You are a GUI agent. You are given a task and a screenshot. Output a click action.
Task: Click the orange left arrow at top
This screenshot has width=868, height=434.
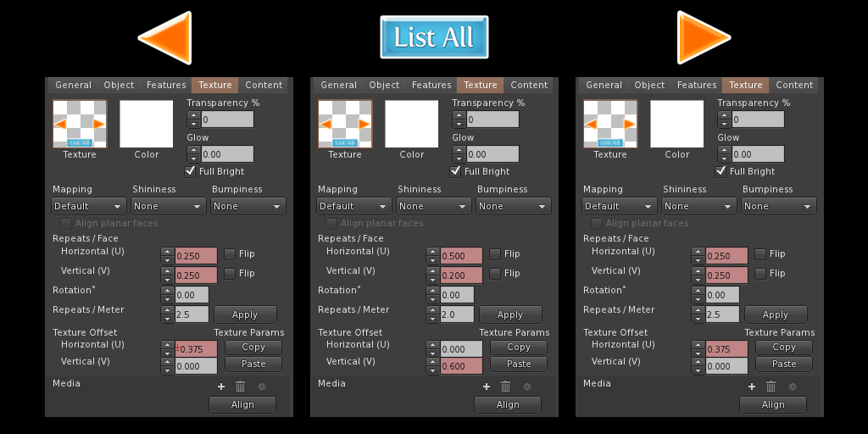click(168, 38)
